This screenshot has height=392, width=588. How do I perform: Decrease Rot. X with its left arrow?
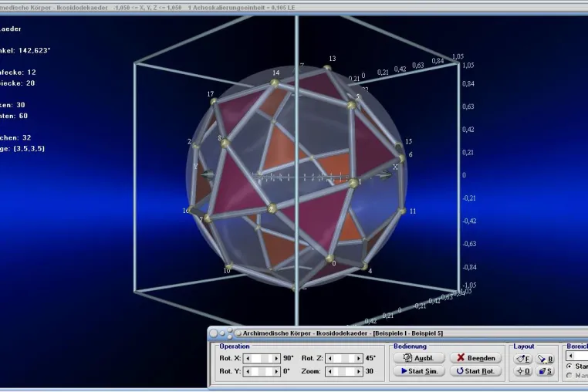tap(248, 358)
